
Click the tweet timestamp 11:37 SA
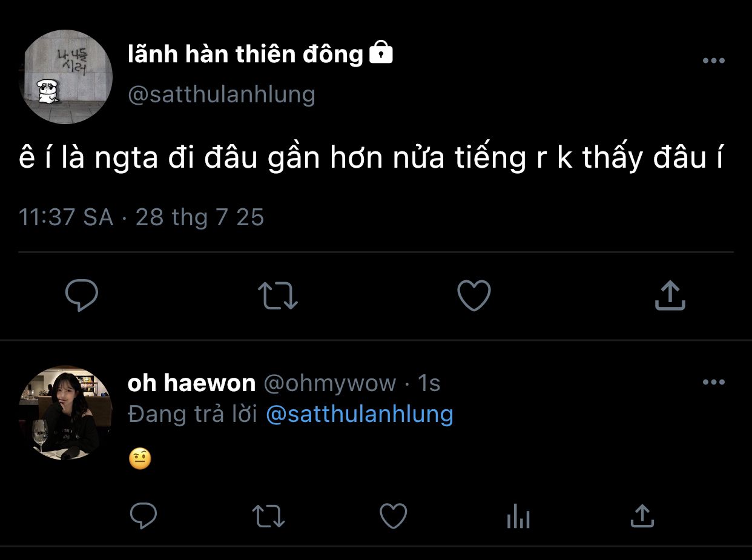coord(65,217)
